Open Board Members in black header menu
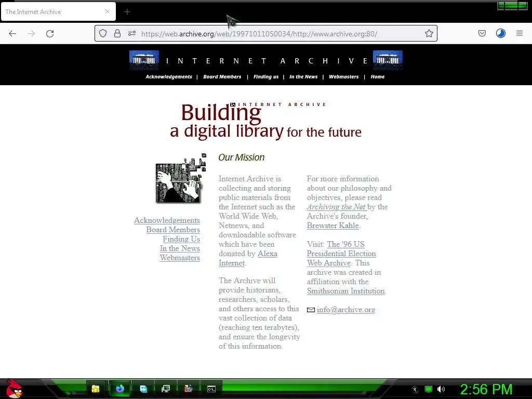 (222, 77)
